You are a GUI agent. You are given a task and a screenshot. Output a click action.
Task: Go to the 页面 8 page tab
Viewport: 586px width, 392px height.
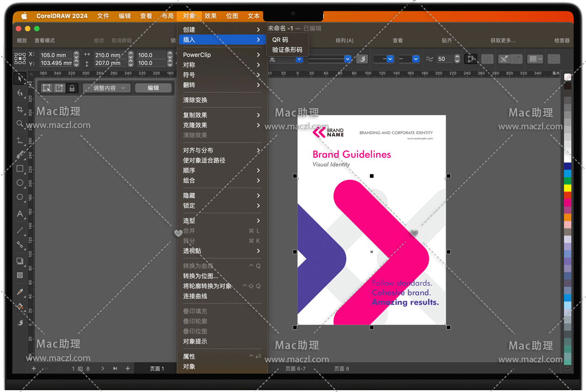click(341, 369)
